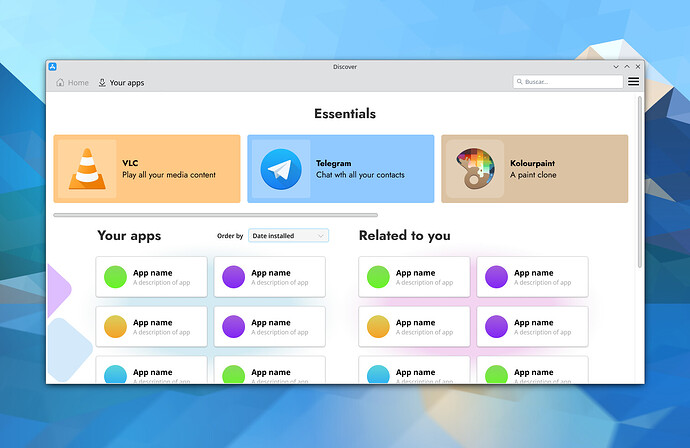690x448 pixels.
Task: Open the hamburger menu
Action: click(633, 82)
